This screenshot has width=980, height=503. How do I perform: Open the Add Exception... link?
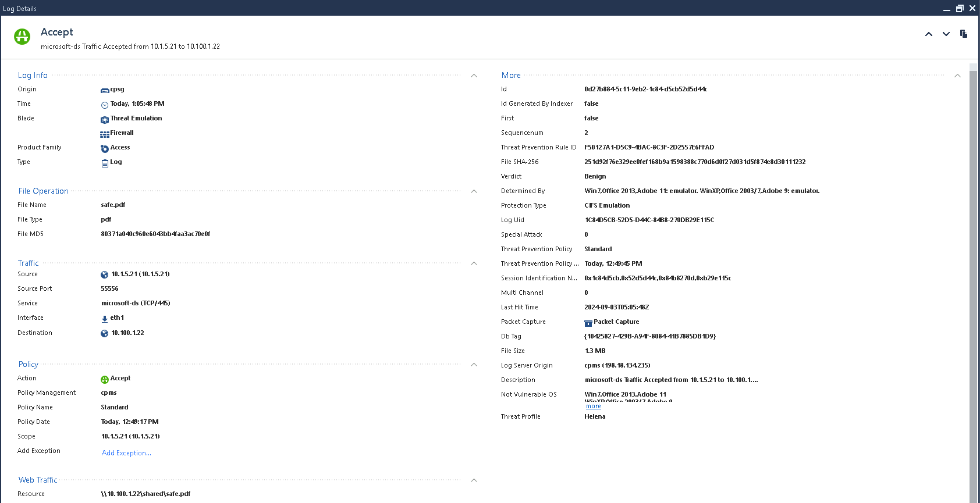click(126, 453)
